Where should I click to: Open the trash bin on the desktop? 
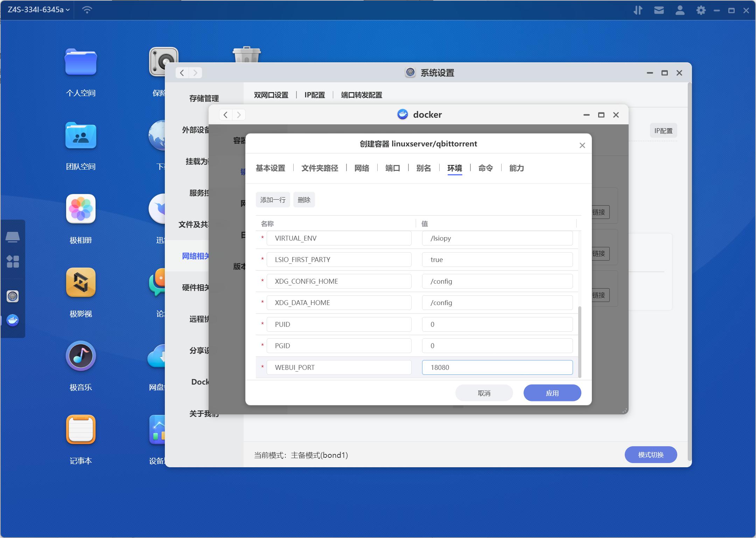point(247,56)
